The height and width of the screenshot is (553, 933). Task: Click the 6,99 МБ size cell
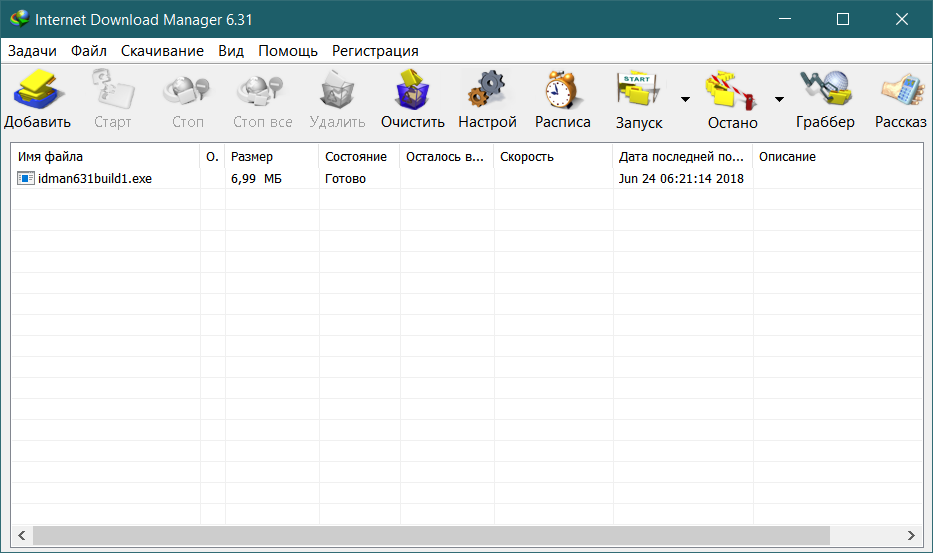(256, 179)
